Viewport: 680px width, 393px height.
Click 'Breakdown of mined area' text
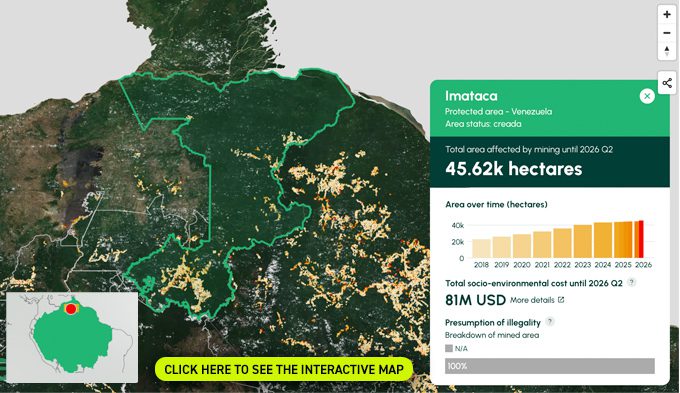pyautogui.click(x=492, y=335)
